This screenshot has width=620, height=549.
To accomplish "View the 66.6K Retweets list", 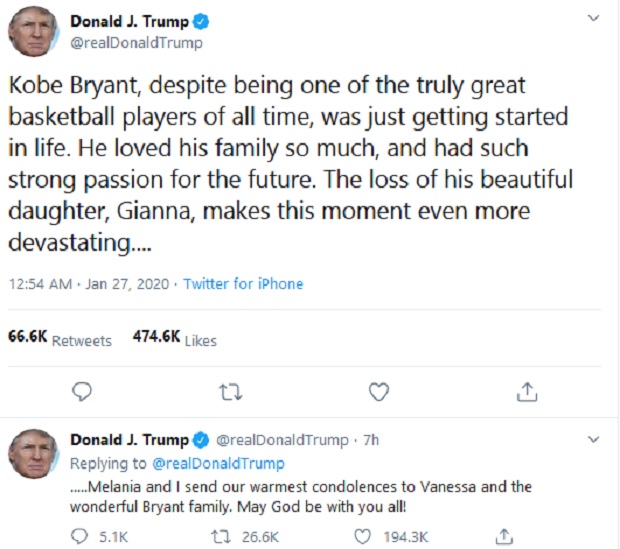I will pos(60,339).
